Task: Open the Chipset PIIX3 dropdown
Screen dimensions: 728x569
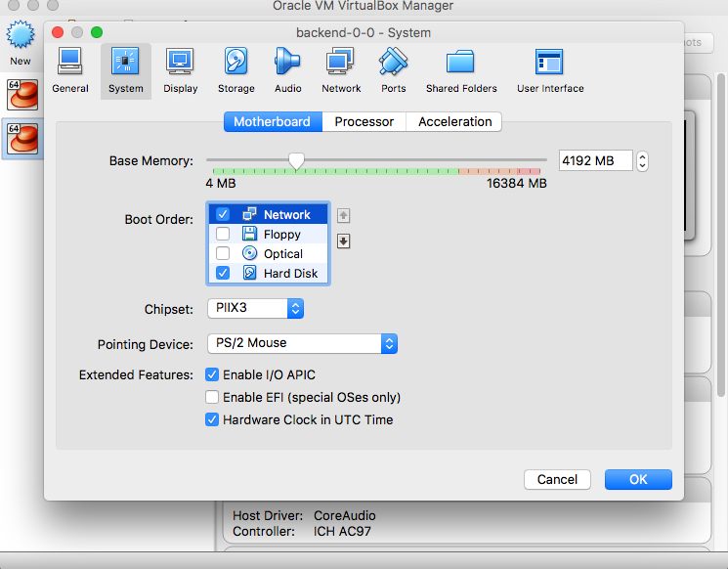Action: pyautogui.click(x=255, y=308)
